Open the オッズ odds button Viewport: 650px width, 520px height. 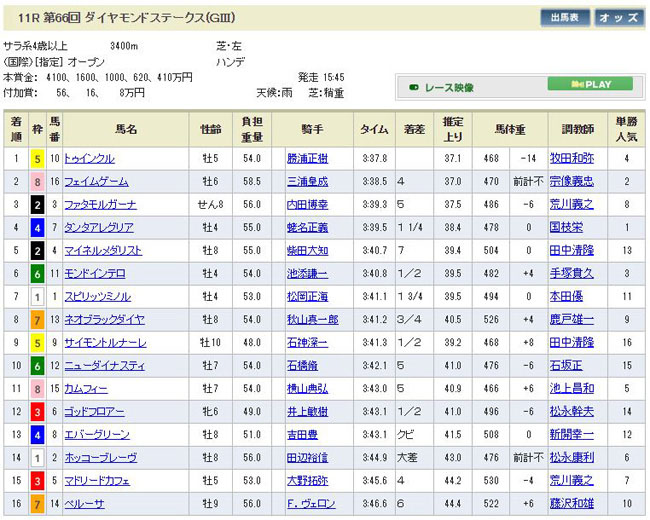620,18
